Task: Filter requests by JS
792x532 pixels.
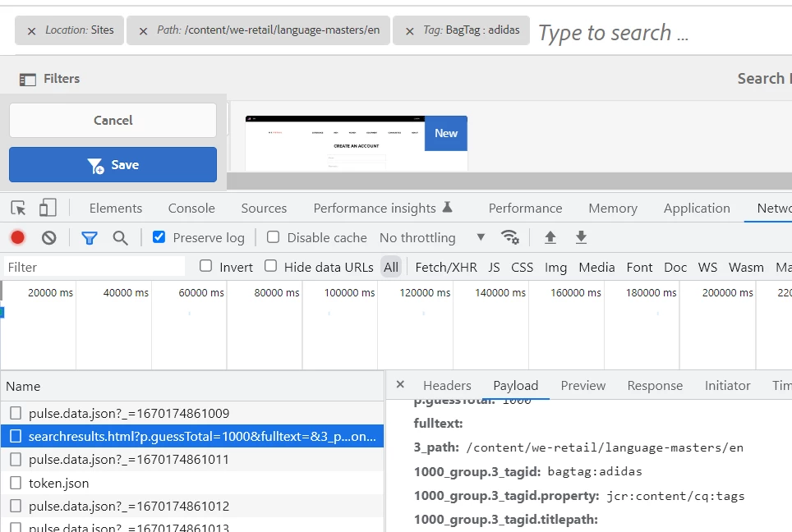Action: coord(494,267)
